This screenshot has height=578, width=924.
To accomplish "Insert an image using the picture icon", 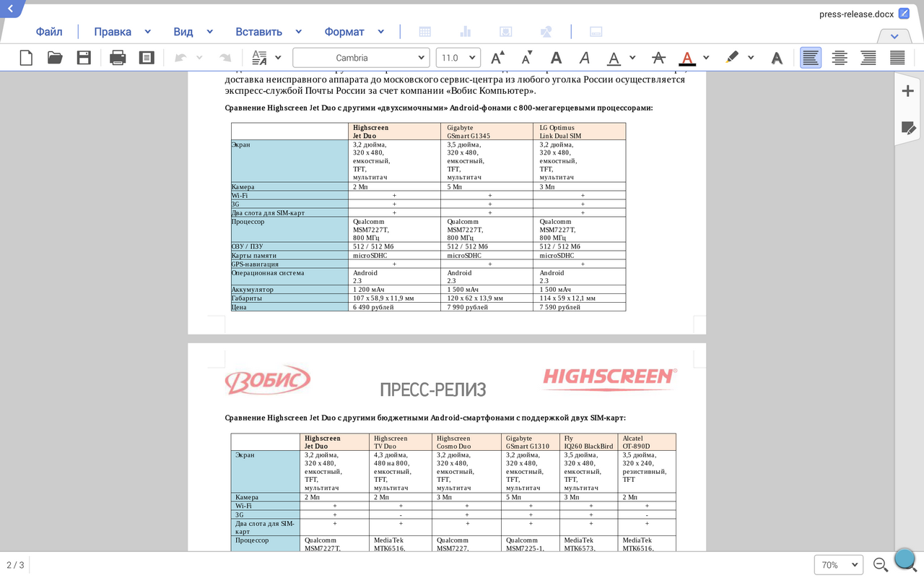I will 506,32.
